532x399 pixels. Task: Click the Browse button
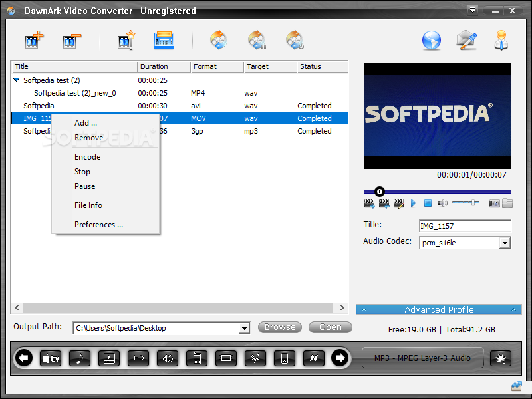point(280,327)
